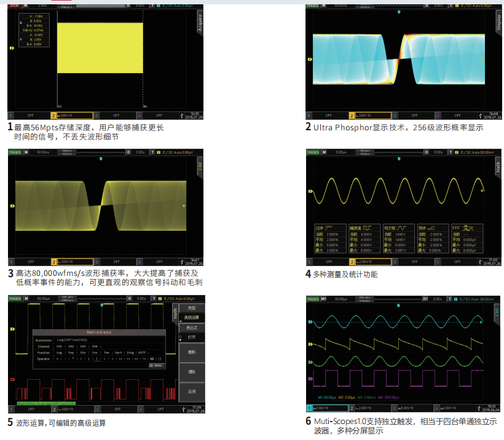Choose Cos in the Function row
The height and width of the screenshot is (440, 504).
coord(95,353)
